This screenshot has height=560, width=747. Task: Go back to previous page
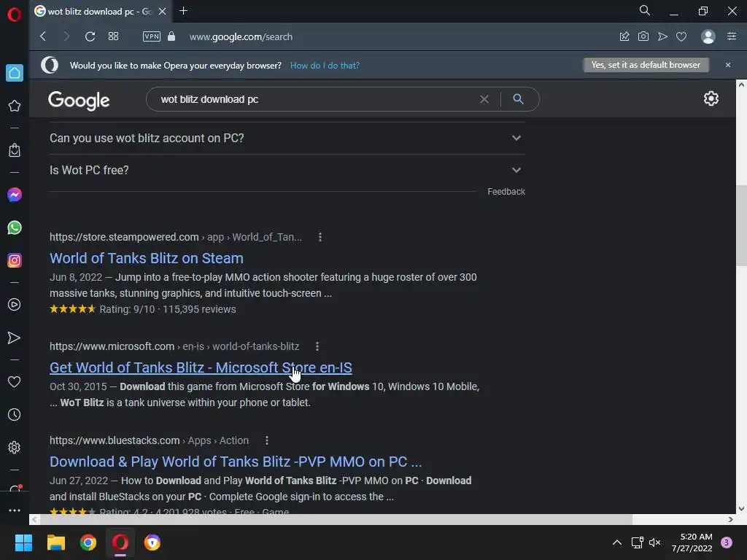coord(43,36)
